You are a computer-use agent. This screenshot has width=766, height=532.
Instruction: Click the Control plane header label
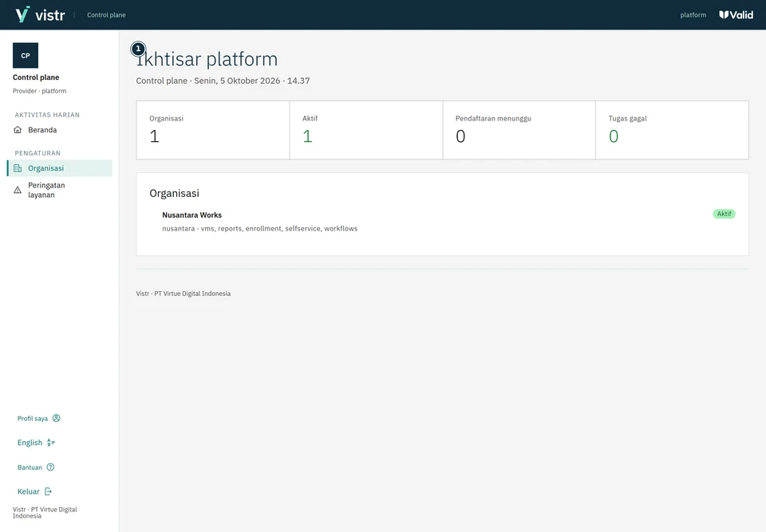point(106,15)
